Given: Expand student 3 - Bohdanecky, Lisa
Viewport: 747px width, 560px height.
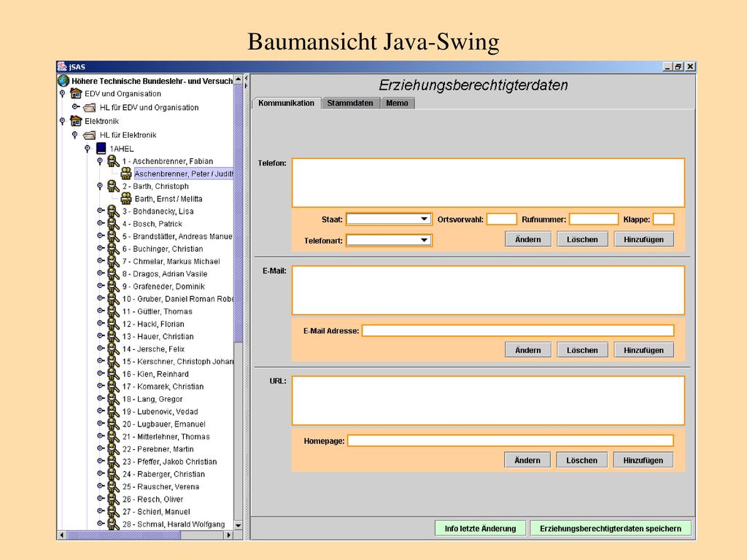Looking at the screenshot, I should click(101, 210).
